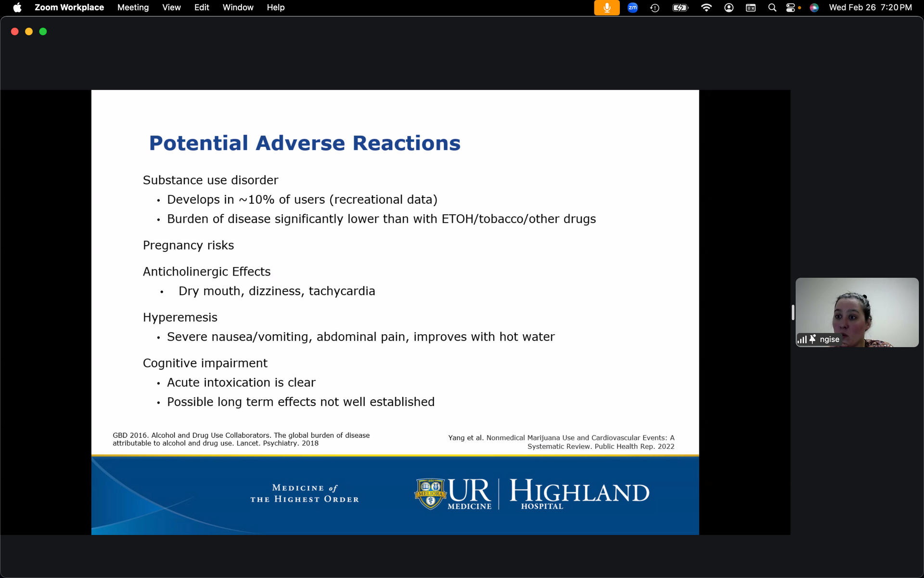Open the View menu
Viewport: 924px width, 578px height.
(x=171, y=8)
